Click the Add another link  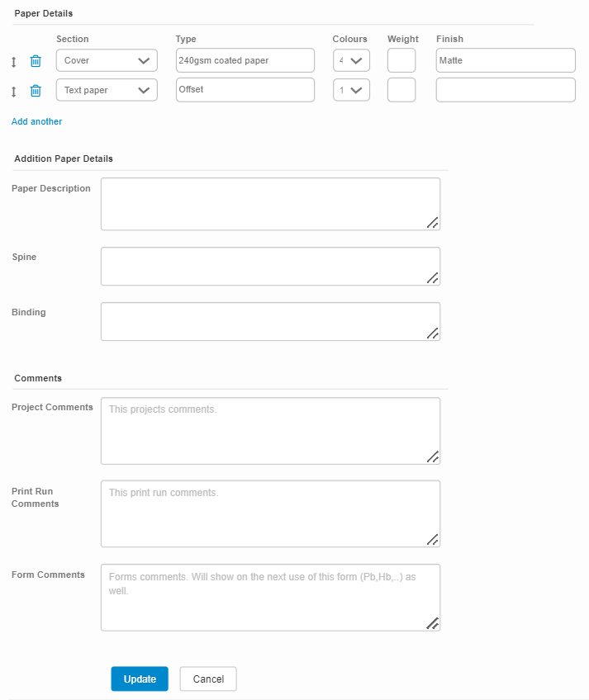(36, 121)
